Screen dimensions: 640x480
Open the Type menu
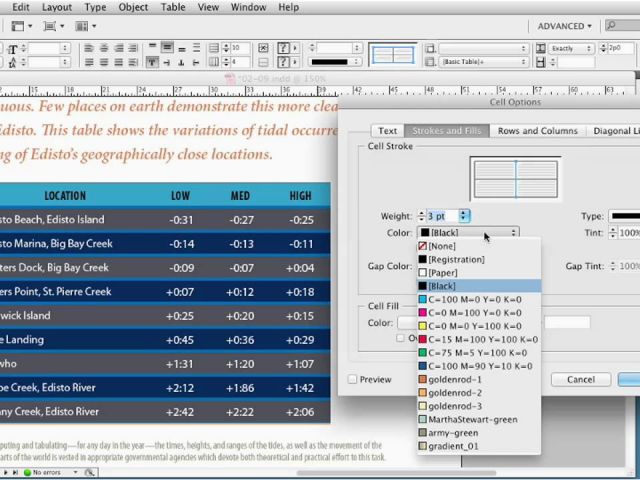tap(95, 7)
